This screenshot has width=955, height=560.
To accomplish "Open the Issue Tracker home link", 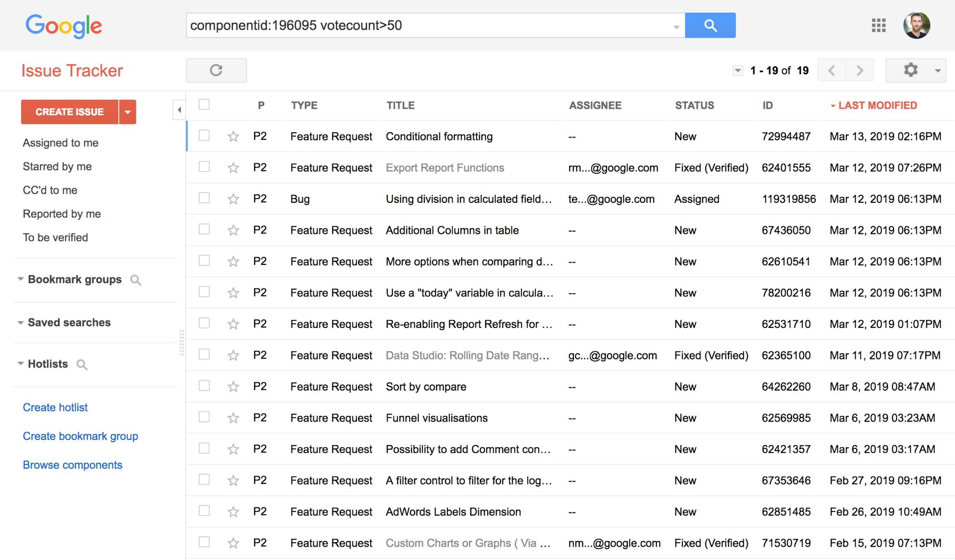I will tap(72, 71).
